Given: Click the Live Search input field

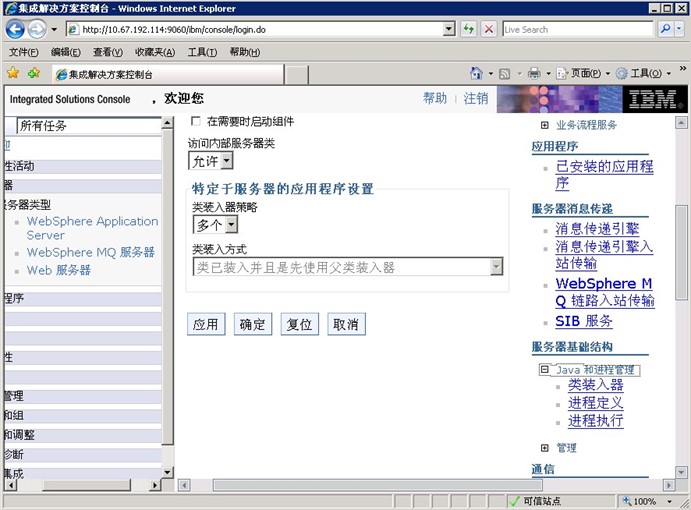Looking at the screenshot, I should click(577, 30).
